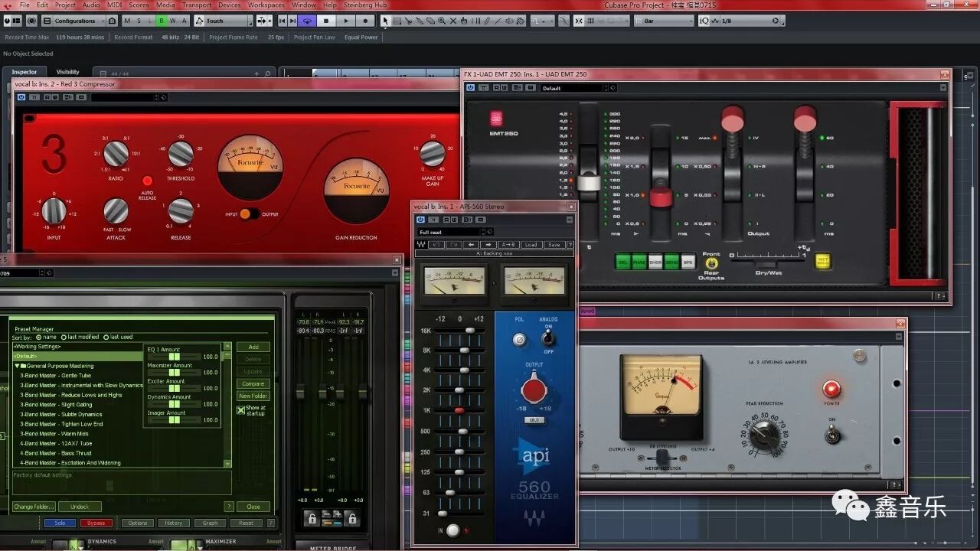
Task: Toggle the EMT 250 SPC program button
Action: pos(688,262)
